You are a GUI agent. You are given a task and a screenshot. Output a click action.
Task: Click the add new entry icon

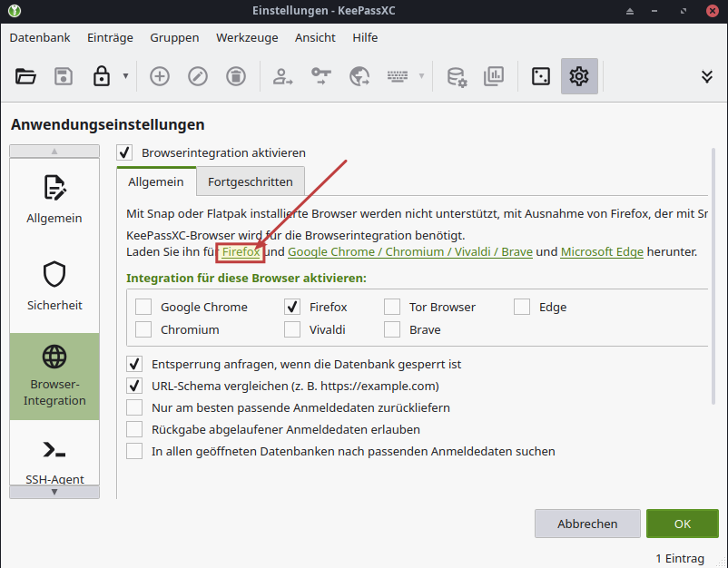click(x=160, y=76)
